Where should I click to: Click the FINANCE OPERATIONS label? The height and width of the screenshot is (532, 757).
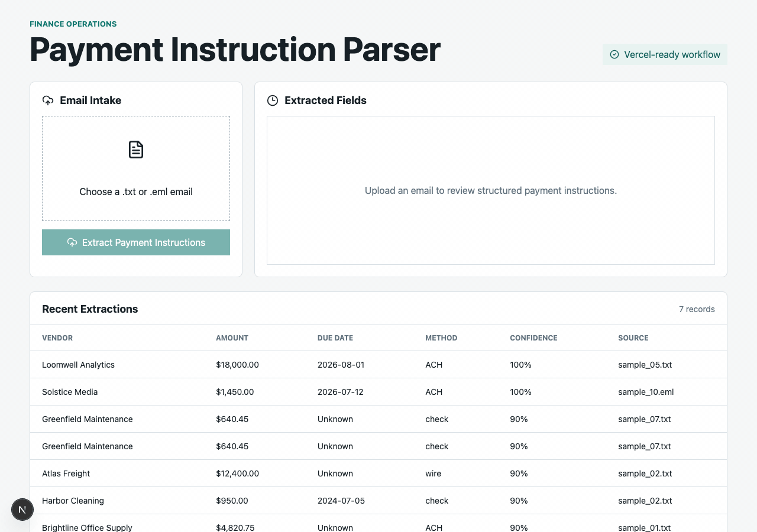[73, 24]
